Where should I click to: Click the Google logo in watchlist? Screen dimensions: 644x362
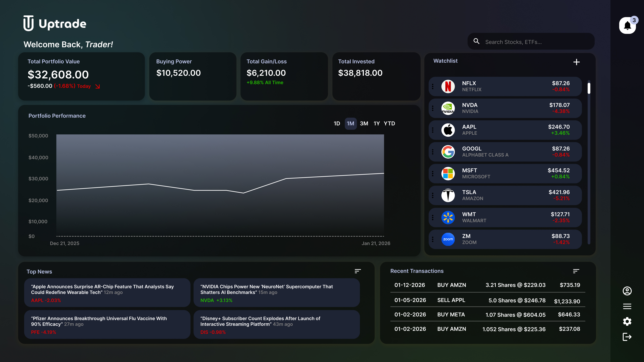click(x=448, y=152)
